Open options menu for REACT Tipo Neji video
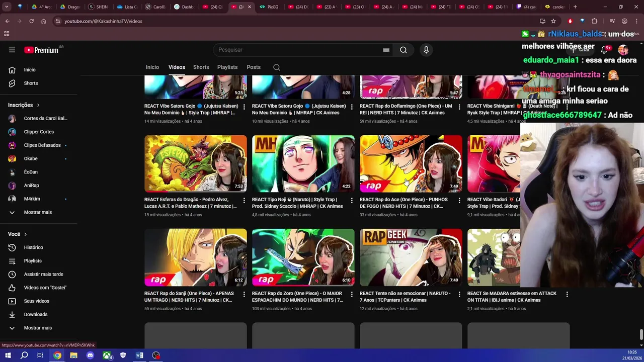 coord(352,200)
